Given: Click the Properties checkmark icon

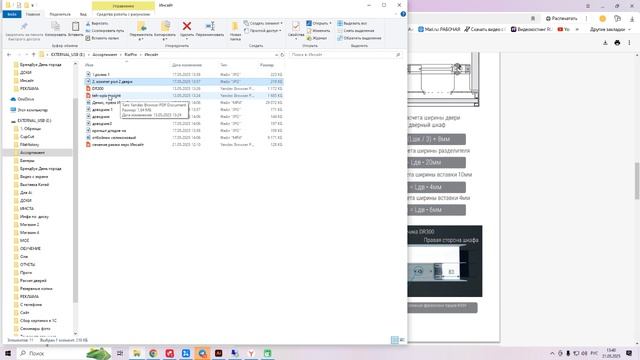Looking at the screenshot, I should click(x=296, y=27).
